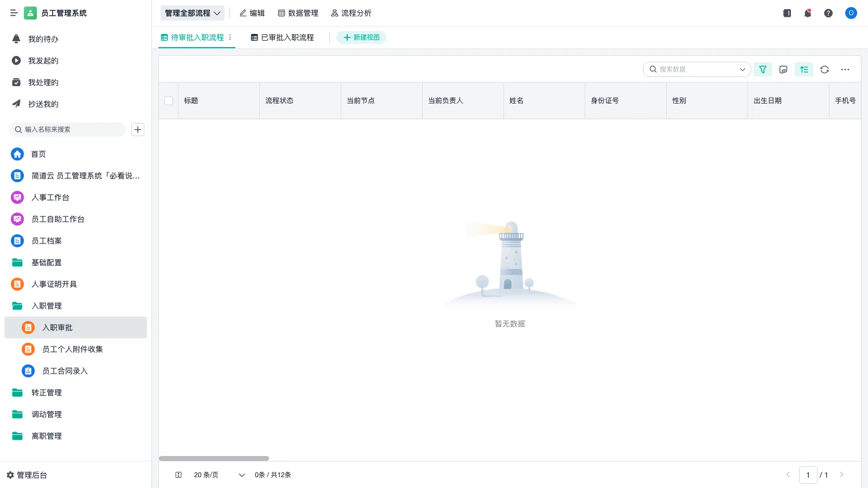868x488 pixels.
Task: Expand the search data dropdown arrow
Action: (743, 69)
